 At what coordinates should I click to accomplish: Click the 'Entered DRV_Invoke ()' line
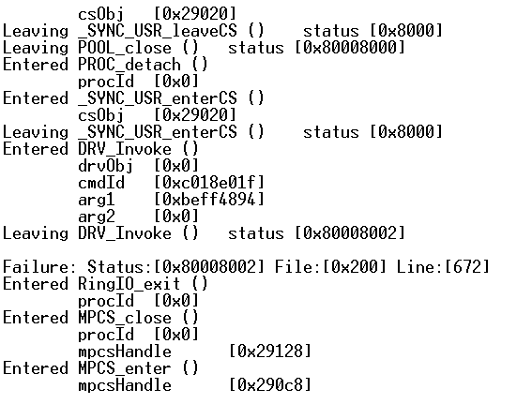coord(100,149)
